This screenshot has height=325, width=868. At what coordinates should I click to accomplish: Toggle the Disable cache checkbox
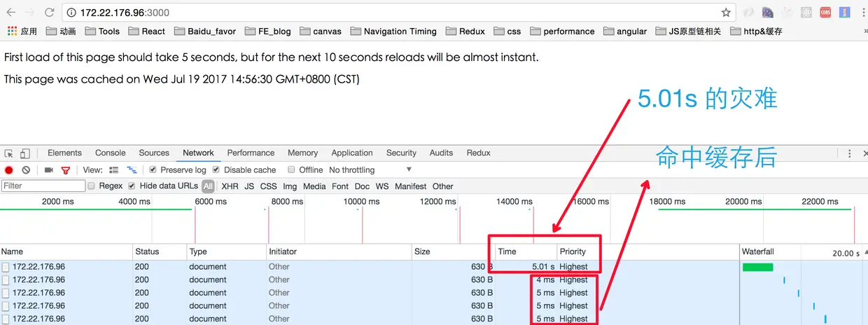point(216,170)
